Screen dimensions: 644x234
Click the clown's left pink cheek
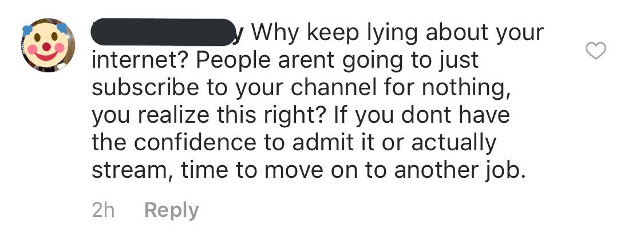(x=33, y=49)
